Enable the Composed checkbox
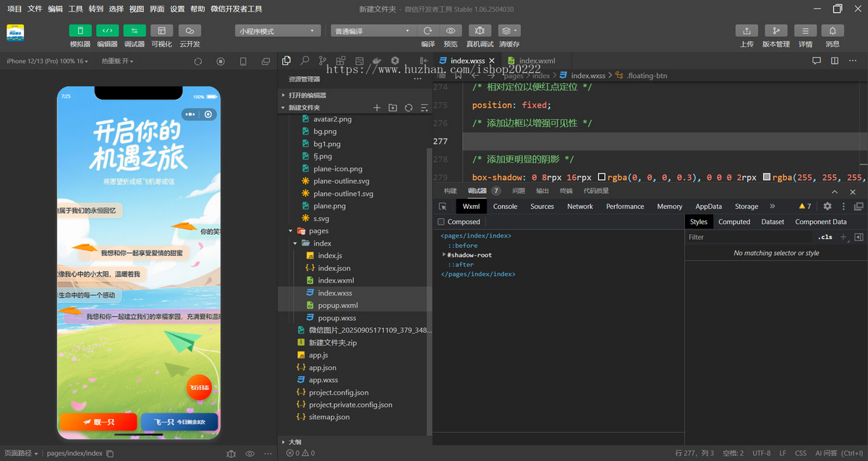Screen dimensions: 868x461 pyautogui.click(x=441, y=222)
